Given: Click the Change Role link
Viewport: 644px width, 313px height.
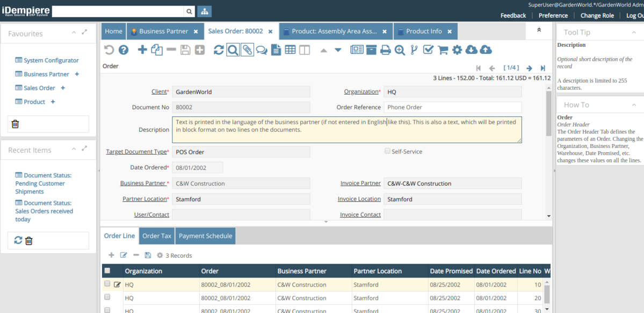Looking at the screenshot, I should [x=597, y=16].
